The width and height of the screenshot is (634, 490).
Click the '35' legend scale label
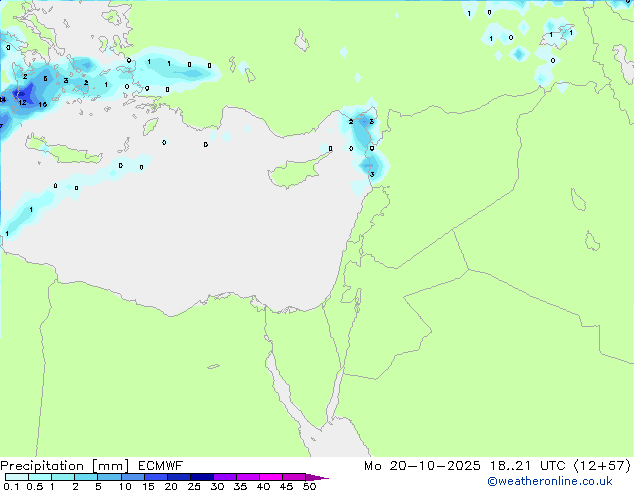point(240,486)
